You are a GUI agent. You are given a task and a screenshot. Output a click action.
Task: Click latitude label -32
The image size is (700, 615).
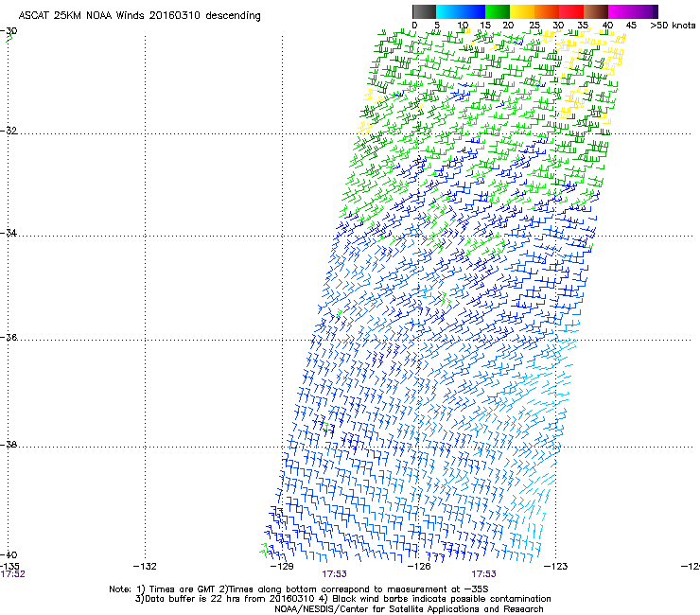pyautogui.click(x=9, y=131)
